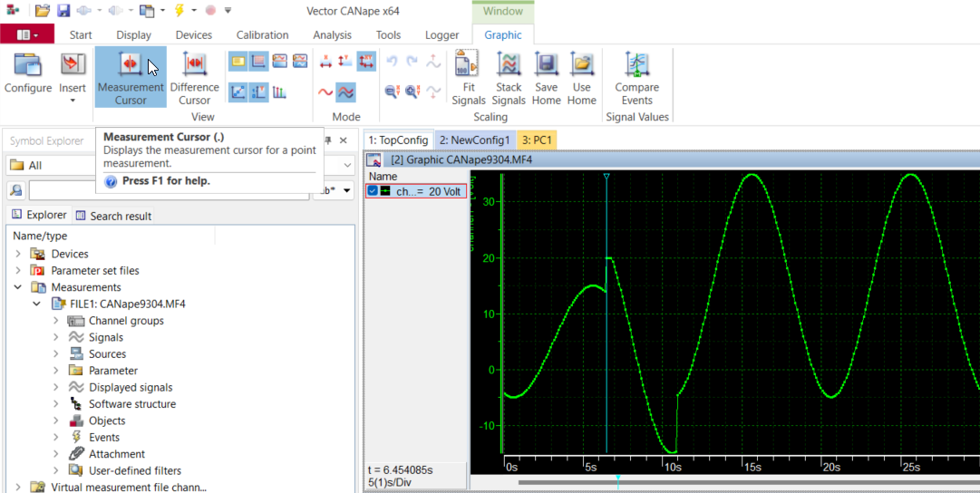Screen dimensions: 980x493
Task: Click the Save Home scaling button
Action: click(x=547, y=78)
